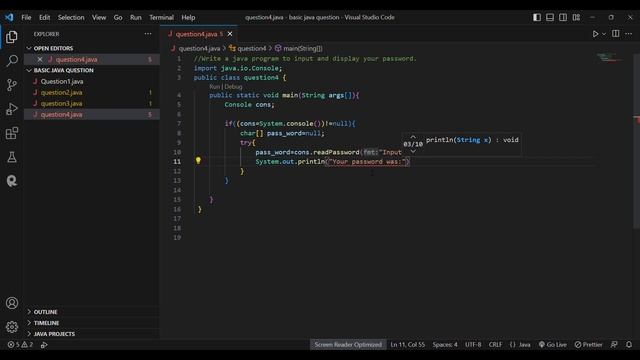The image size is (640, 360).
Task: Open the R-shaped extension icon in activity bar
Action: pyautogui.click(x=12, y=181)
